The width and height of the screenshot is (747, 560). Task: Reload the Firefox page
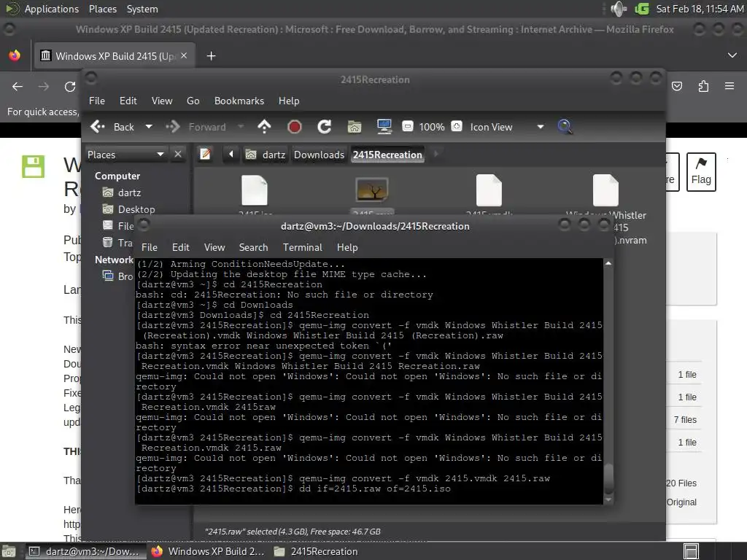[x=70, y=86]
